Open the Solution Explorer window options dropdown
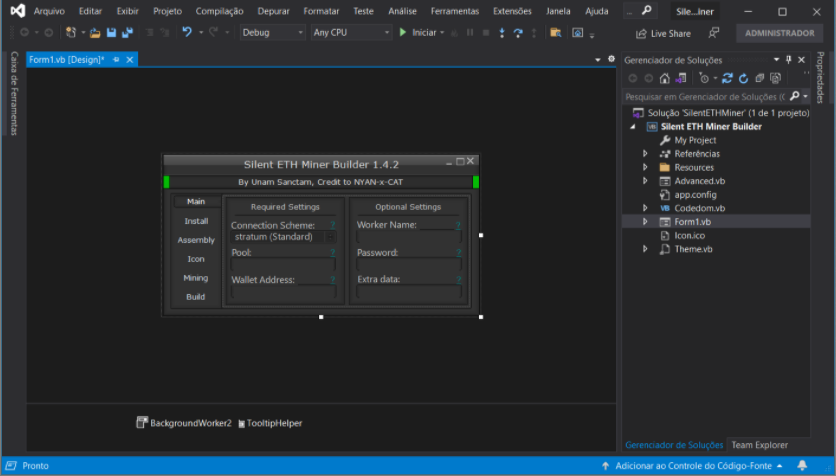836x476 pixels. pyautogui.click(x=776, y=60)
